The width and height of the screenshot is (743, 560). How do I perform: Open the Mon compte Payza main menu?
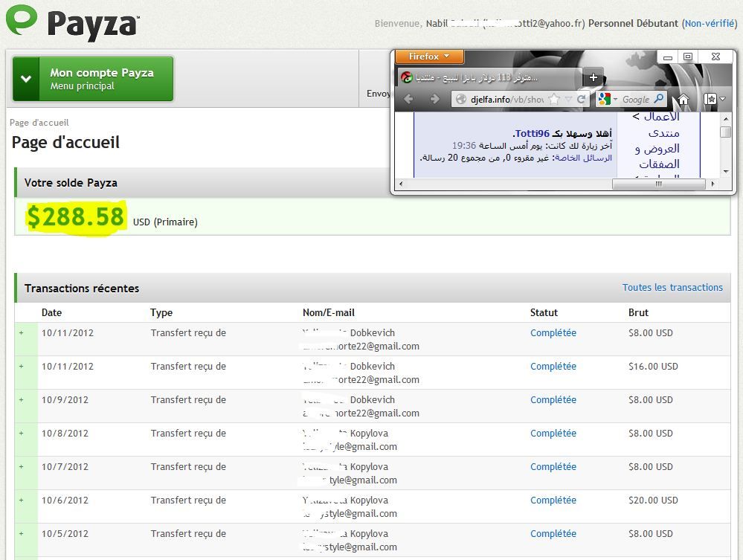(93, 79)
